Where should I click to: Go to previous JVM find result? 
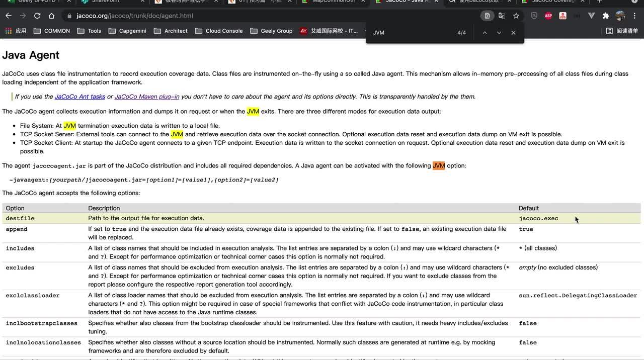(x=485, y=33)
